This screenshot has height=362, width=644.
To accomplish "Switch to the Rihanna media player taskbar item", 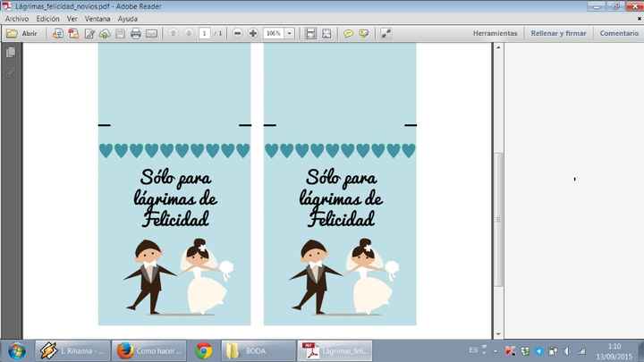I will [x=72, y=351].
